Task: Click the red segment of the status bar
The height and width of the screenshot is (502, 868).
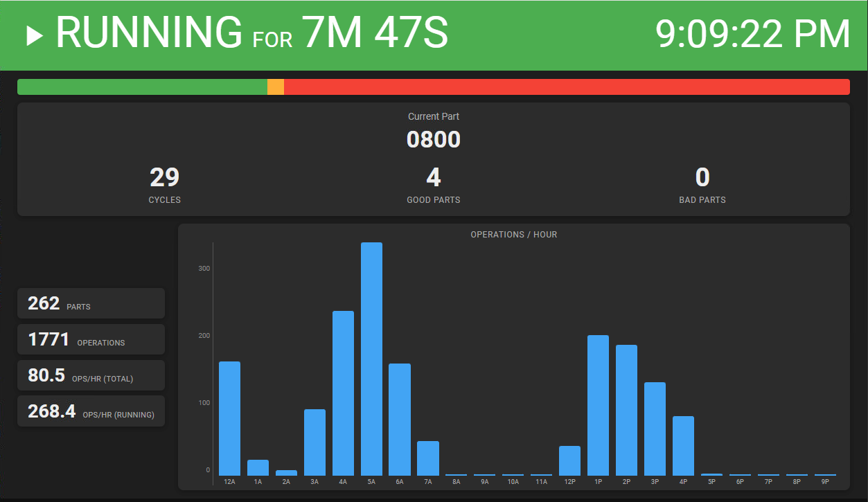Action: [567, 87]
